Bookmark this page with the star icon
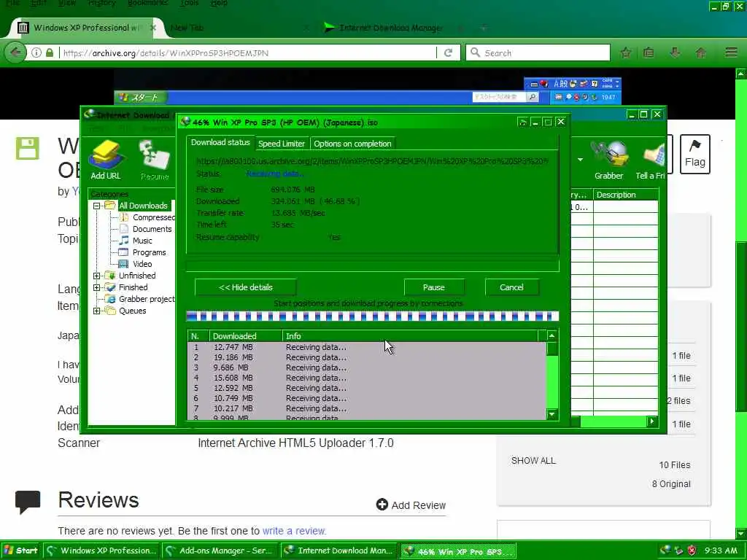 click(x=626, y=52)
